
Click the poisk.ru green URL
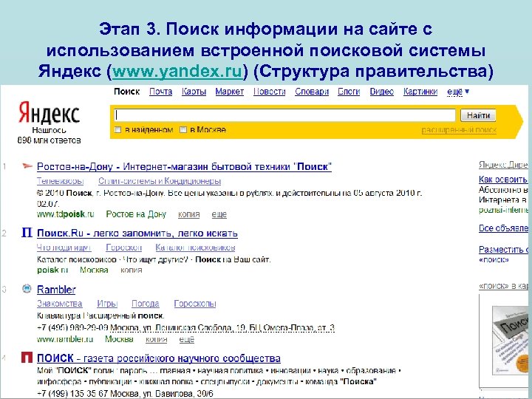(x=52, y=270)
